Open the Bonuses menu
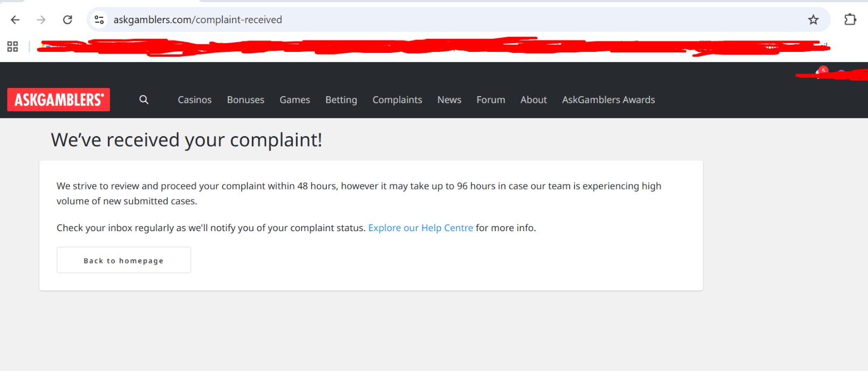This screenshot has width=868, height=371. tap(245, 100)
